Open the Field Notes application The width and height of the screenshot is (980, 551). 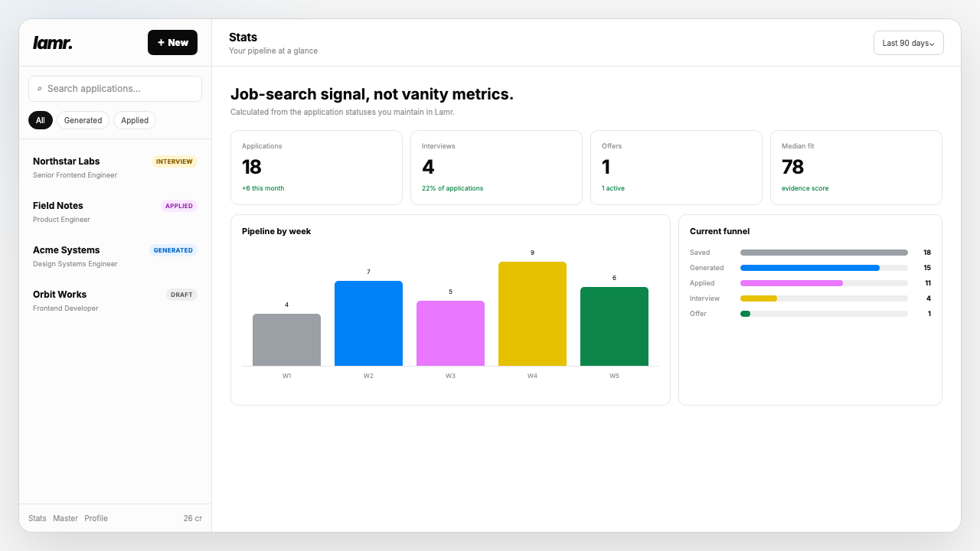coord(115,212)
